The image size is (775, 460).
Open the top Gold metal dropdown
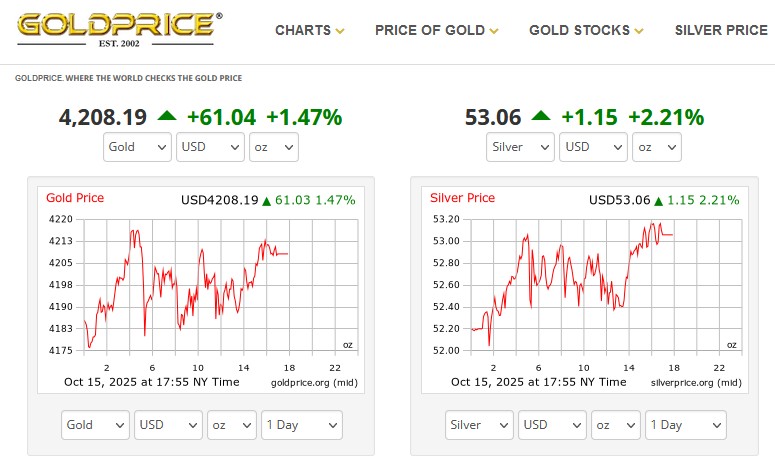coord(138,147)
